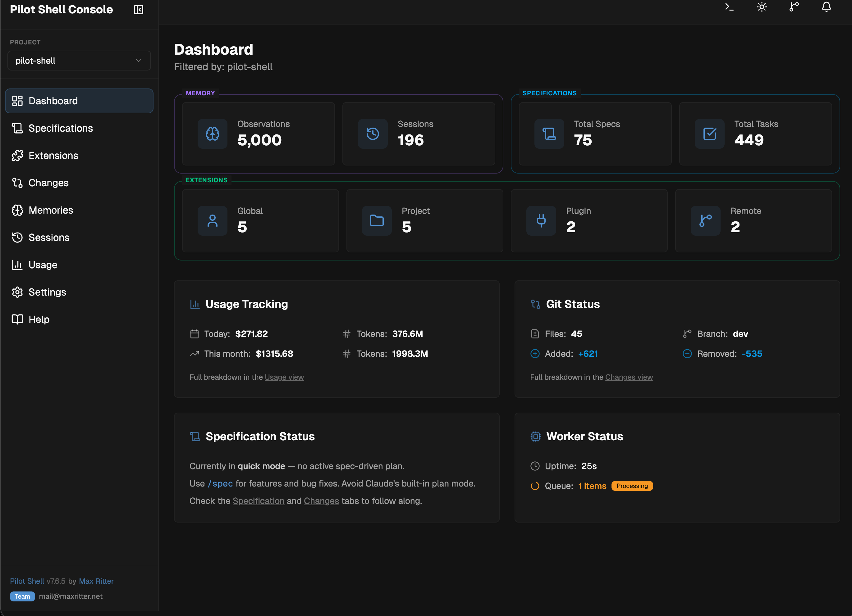Click the mail@maxritter.net email text

[71, 596]
